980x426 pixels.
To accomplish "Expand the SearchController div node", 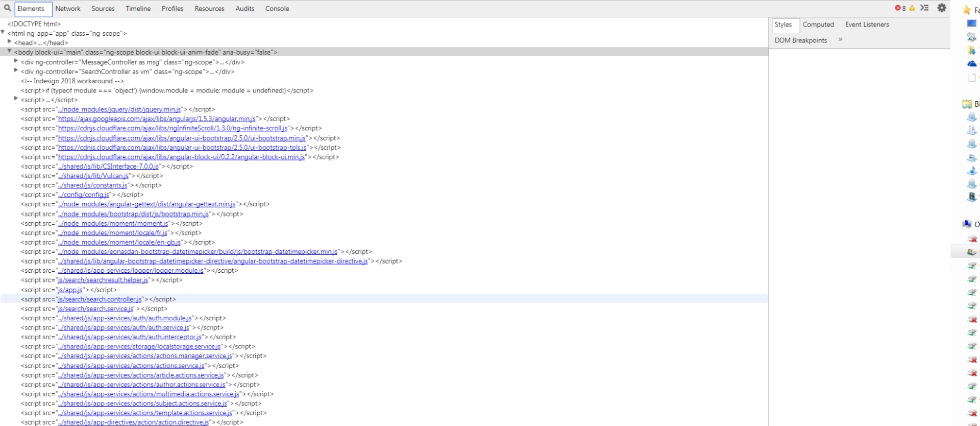I will point(16,70).
